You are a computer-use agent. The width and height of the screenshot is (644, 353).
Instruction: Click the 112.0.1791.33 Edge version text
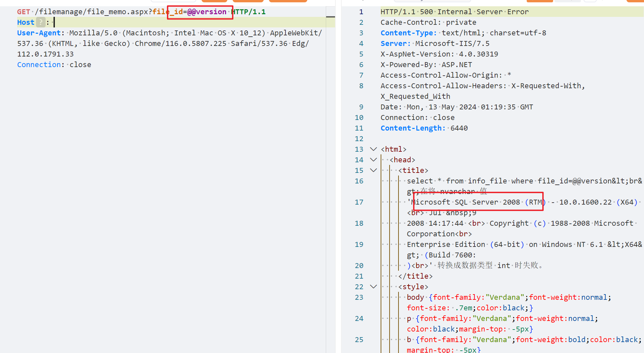coord(46,54)
